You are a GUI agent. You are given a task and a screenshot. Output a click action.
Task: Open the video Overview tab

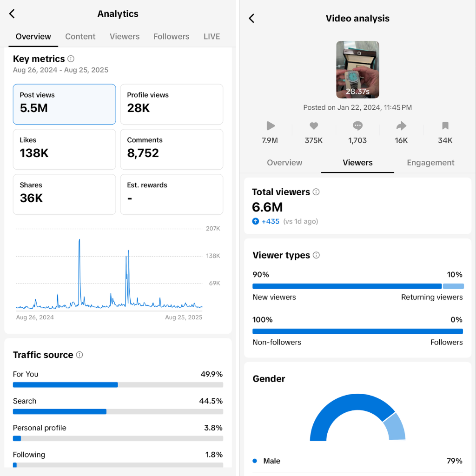pyautogui.click(x=284, y=163)
